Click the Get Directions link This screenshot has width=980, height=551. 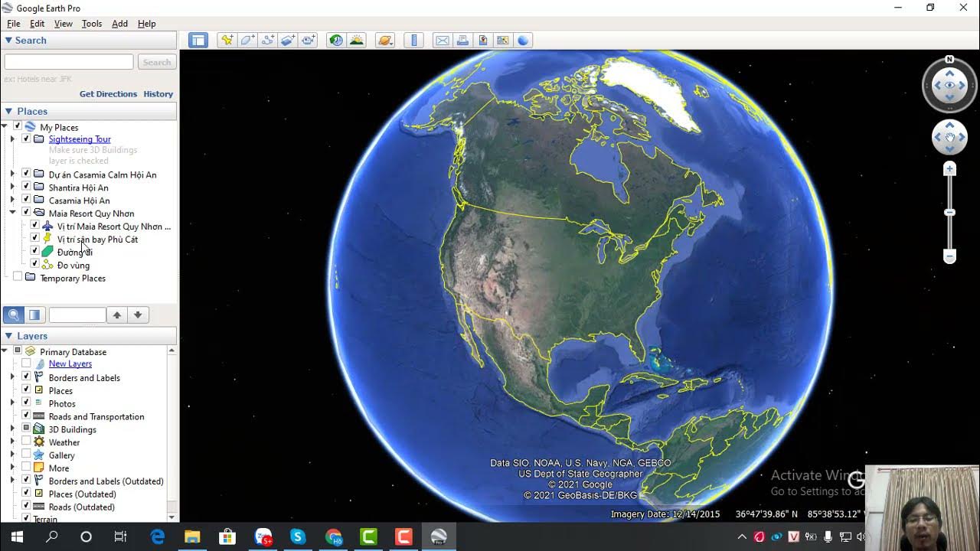[108, 94]
